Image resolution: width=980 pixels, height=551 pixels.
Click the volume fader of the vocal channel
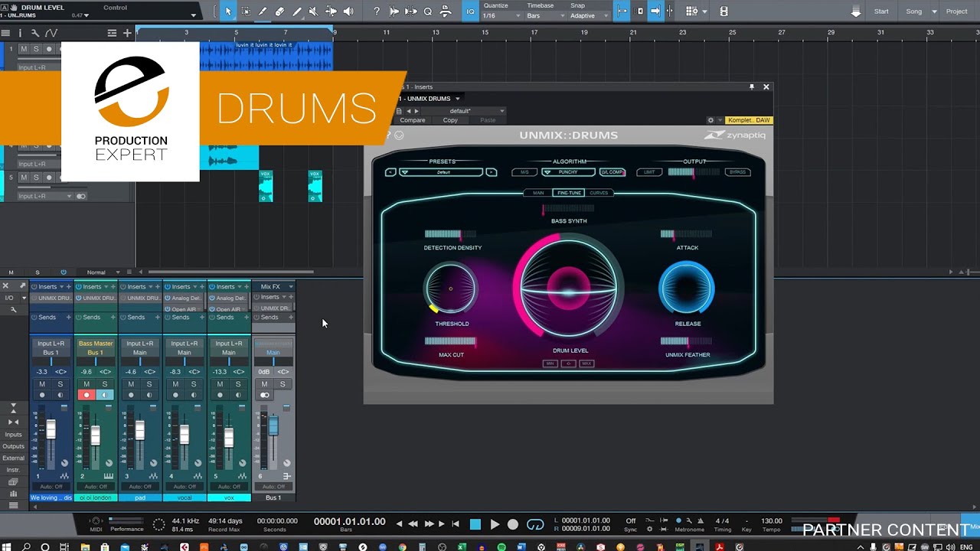[185, 435]
